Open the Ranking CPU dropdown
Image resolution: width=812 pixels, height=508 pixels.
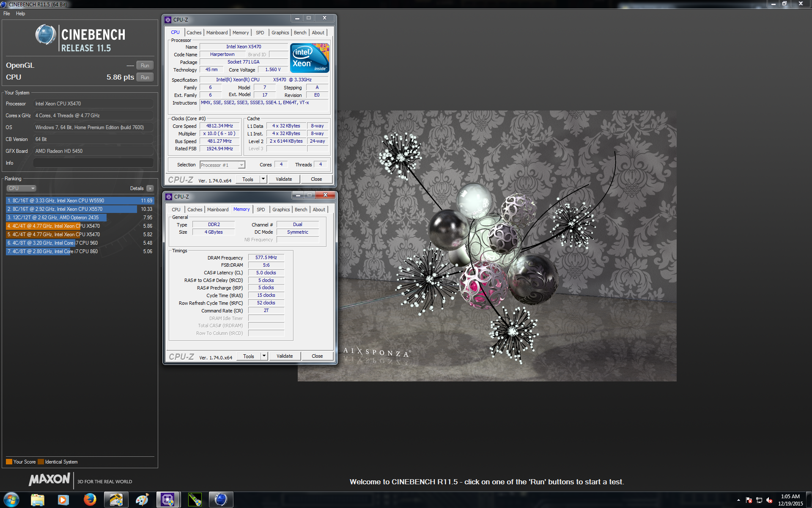click(x=21, y=188)
